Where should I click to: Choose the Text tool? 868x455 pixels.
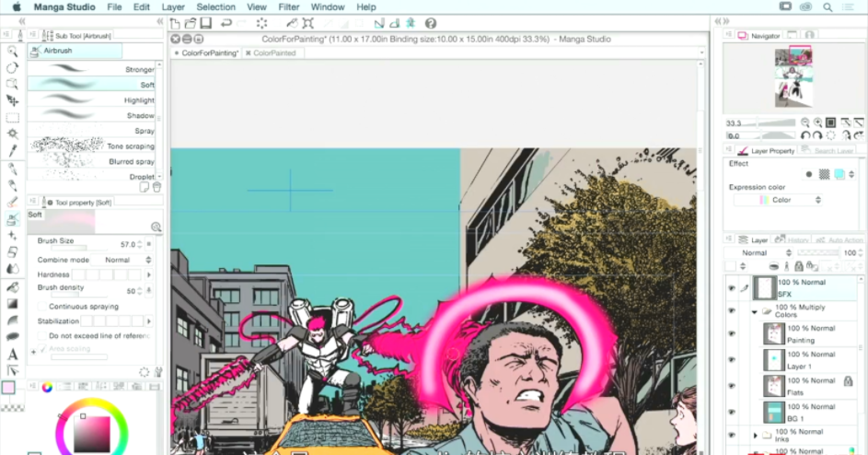pos(13,354)
